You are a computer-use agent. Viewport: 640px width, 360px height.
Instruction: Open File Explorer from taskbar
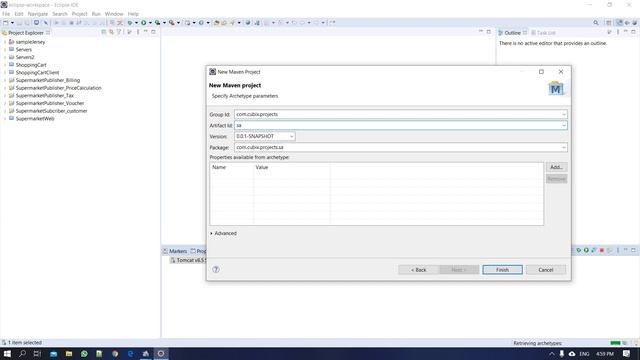pyautogui.click(x=69, y=354)
